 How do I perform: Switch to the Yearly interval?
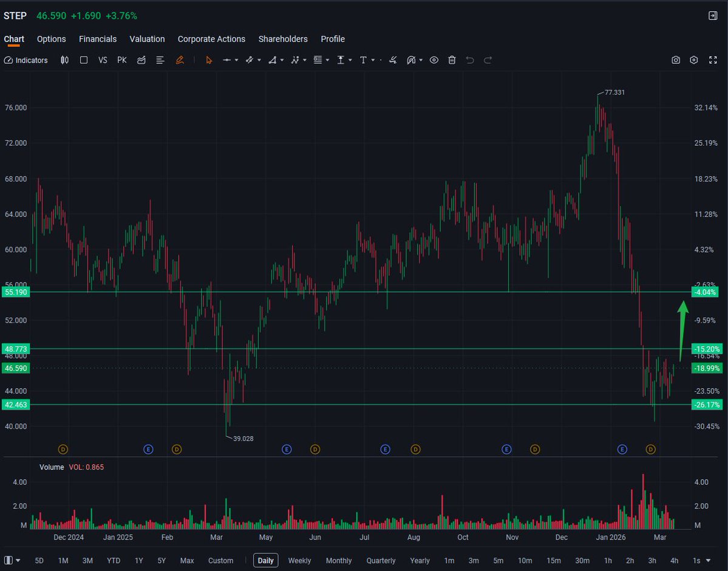pyautogui.click(x=420, y=561)
